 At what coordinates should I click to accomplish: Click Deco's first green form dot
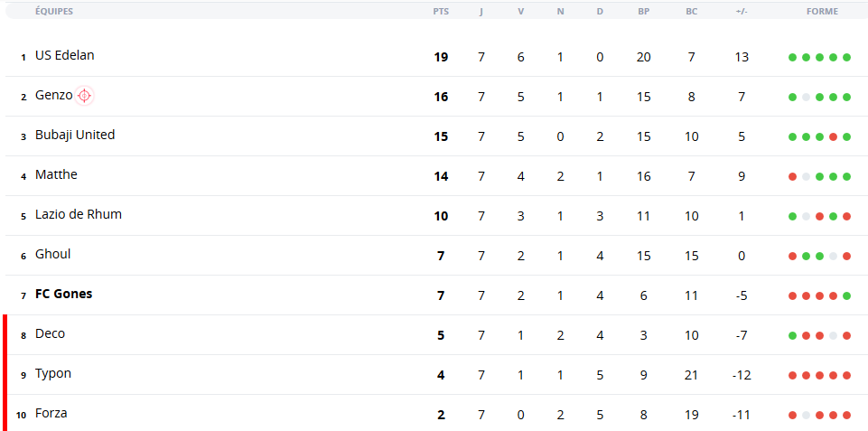coord(792,336)
